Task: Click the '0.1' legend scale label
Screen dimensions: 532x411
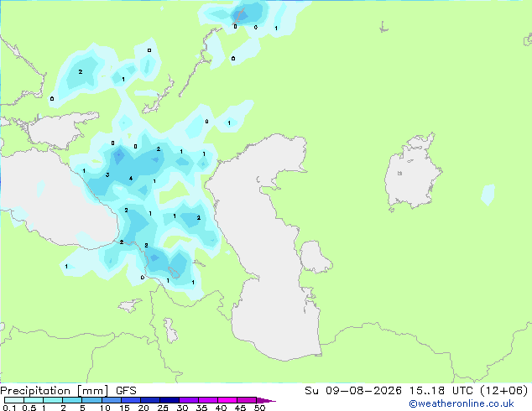Action: (x=9, y=408)
